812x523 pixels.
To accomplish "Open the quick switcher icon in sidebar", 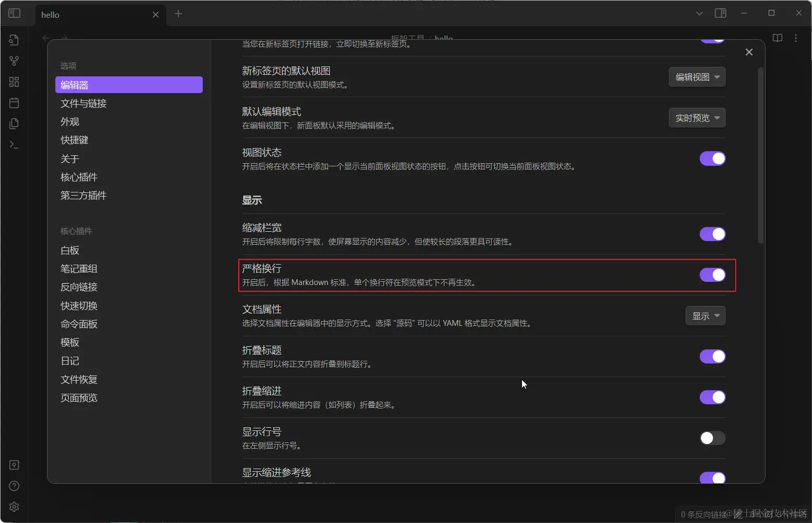I will click(x=14, y=39).
